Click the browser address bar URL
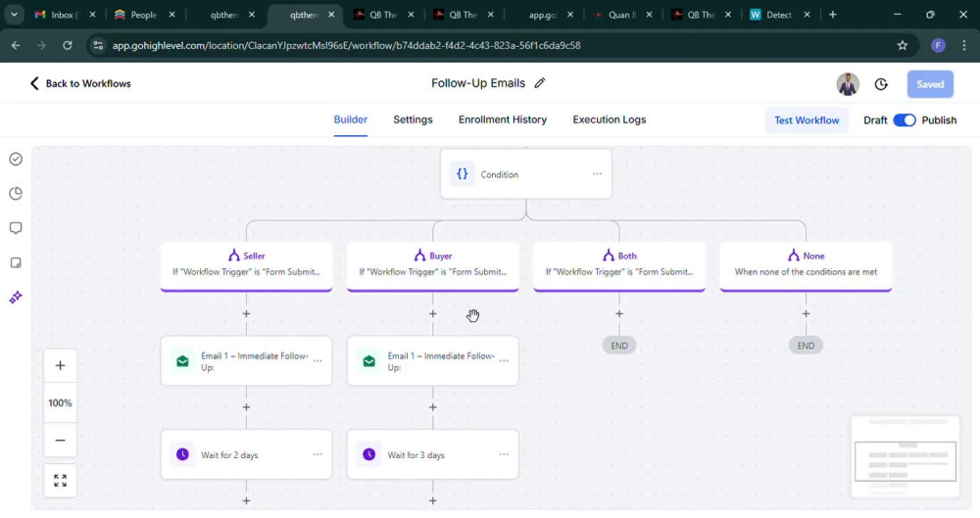The width and height of the screenshot is (980, 518). point(346,45)
